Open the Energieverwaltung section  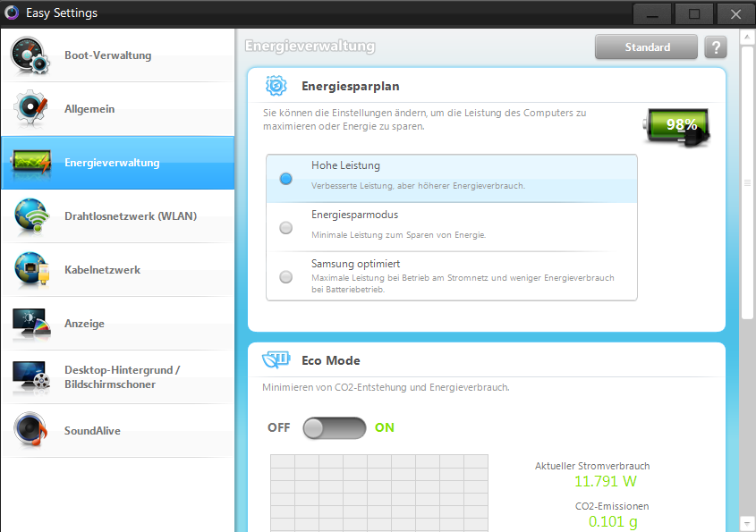[117, 163]
